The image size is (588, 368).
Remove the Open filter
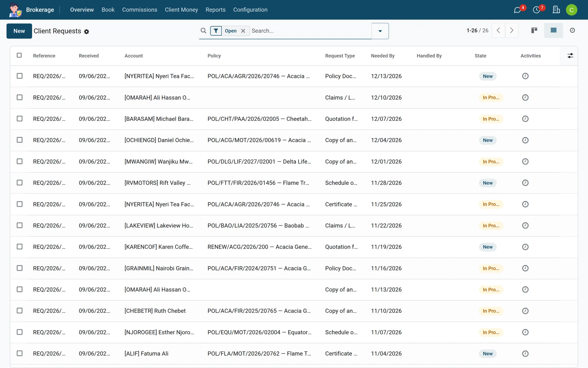click(243, 31)
